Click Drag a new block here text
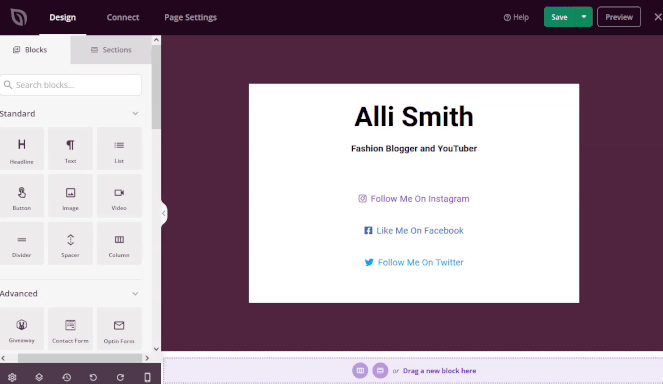 click(x=439, y=371)
